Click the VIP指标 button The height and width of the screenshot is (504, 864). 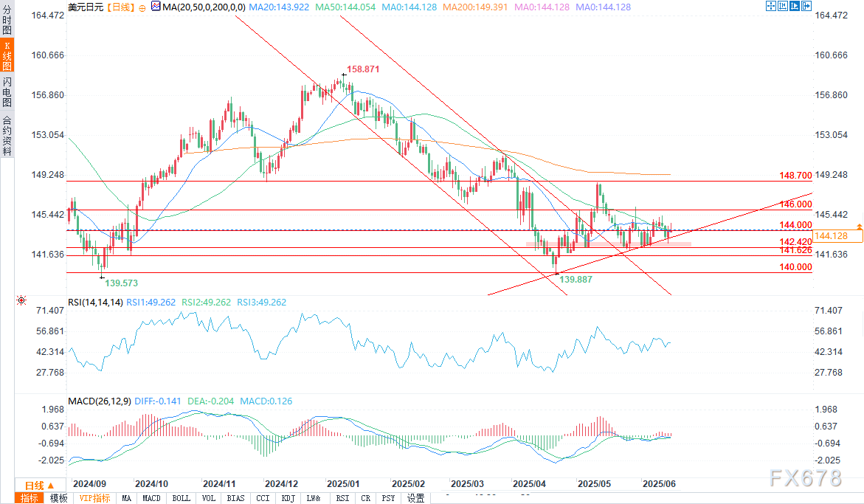click(94, 498)
